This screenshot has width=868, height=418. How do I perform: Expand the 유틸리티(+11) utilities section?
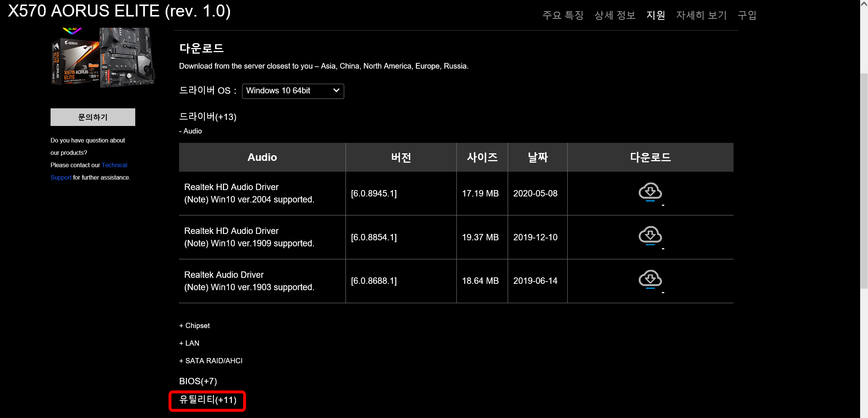208,400
